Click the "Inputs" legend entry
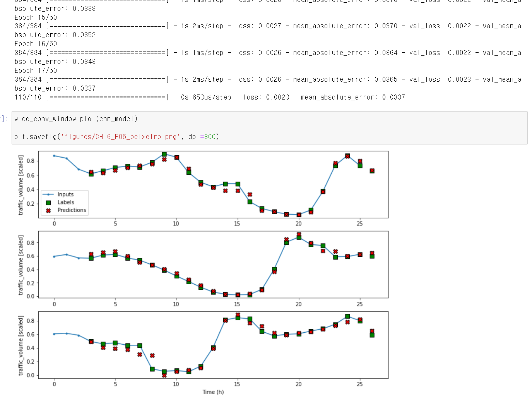The image size is (532, 409). pyautogui.click(x=65, y=194)
